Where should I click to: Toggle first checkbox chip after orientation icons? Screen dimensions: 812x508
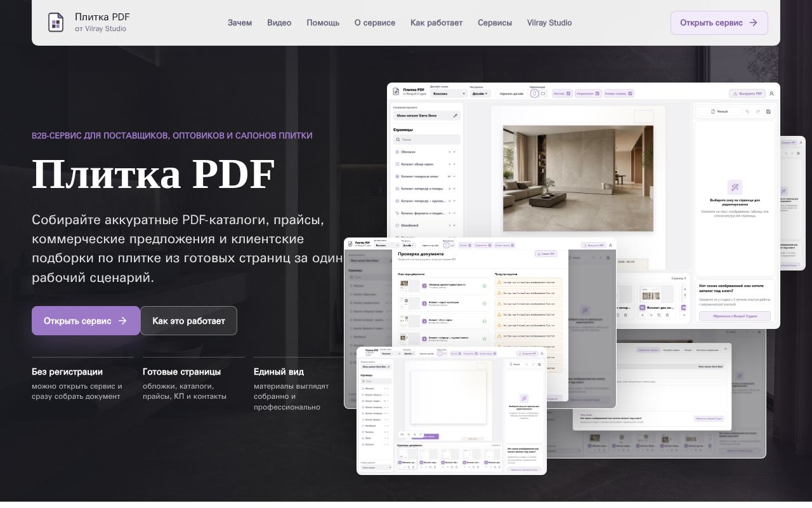click(563, 93)
